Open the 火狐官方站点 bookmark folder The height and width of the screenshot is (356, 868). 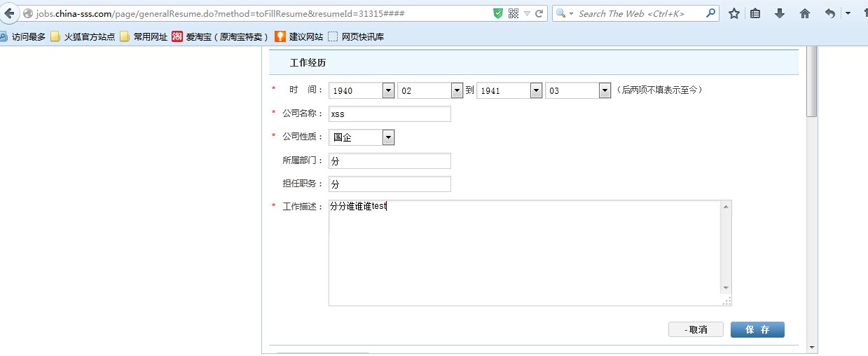[x=83, y=36]
